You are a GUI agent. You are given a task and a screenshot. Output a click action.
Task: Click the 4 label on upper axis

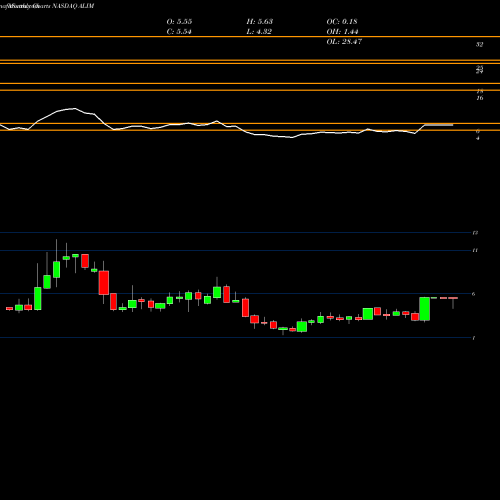point(478,138)
